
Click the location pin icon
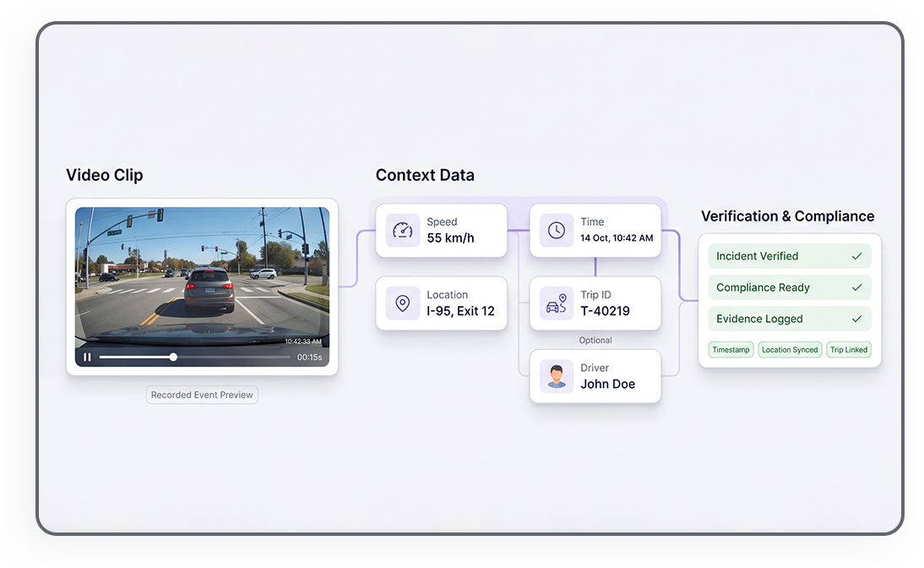(x=403, y=303)
